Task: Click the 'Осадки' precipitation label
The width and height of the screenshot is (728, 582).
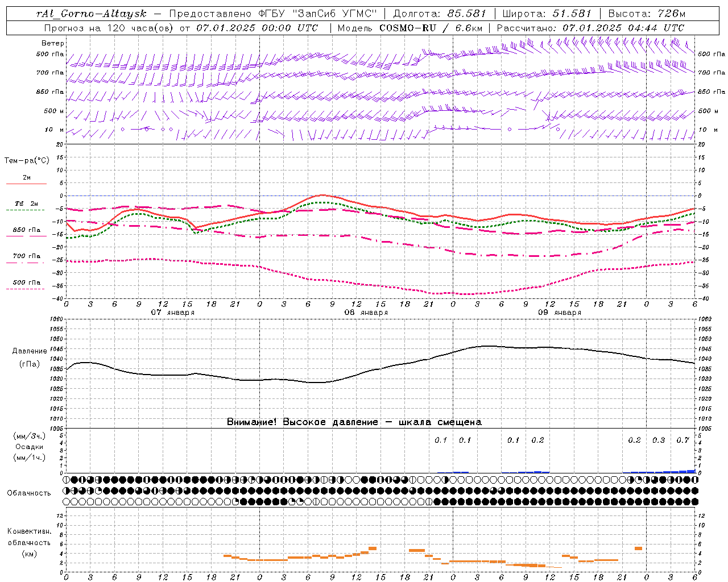Action: pos(30,447)
